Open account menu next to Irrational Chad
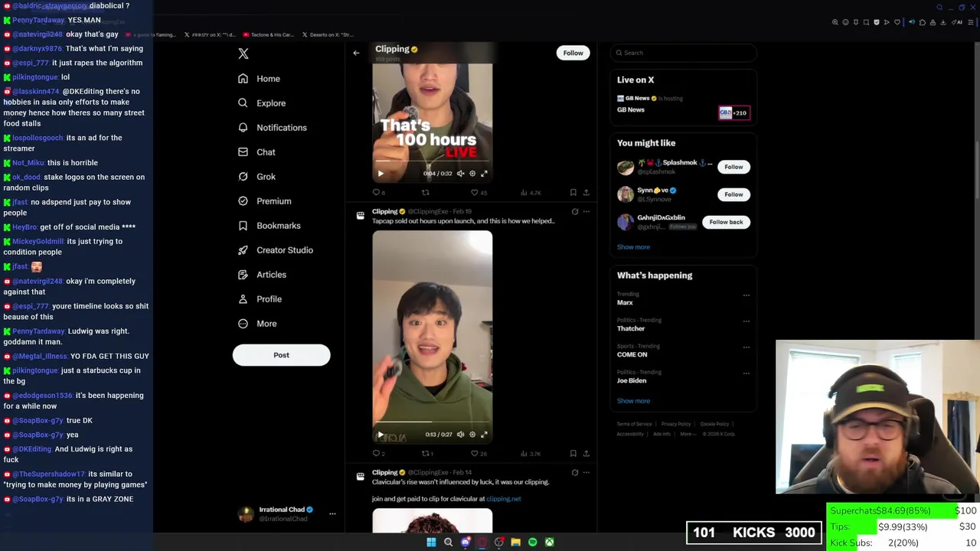 [x=332, y=514]
